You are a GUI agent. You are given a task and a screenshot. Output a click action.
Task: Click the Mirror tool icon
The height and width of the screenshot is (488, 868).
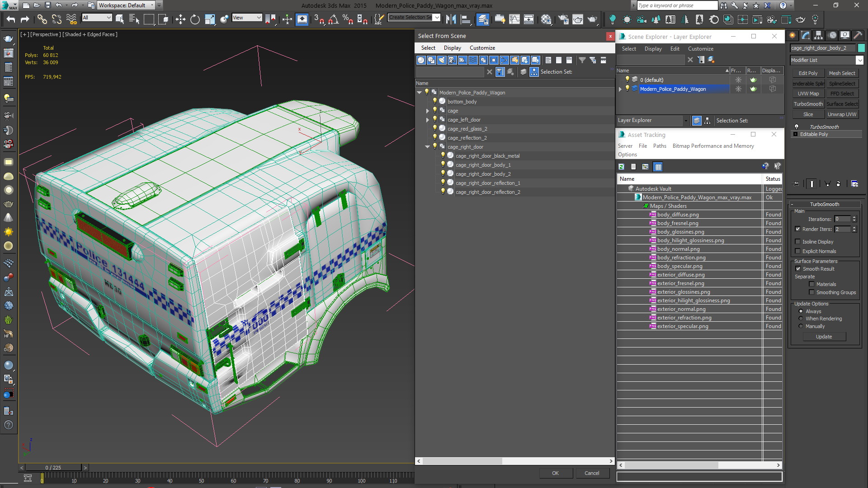click(451, 19)
